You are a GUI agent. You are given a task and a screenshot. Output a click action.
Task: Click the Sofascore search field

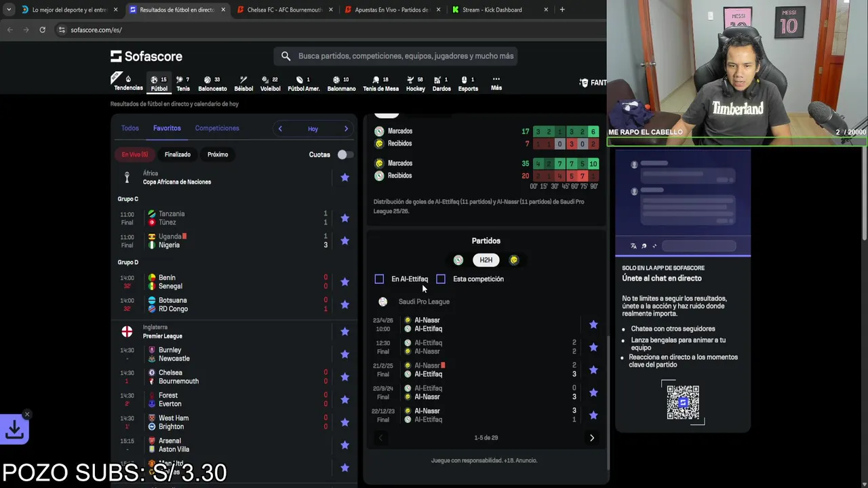pos(395,56)
